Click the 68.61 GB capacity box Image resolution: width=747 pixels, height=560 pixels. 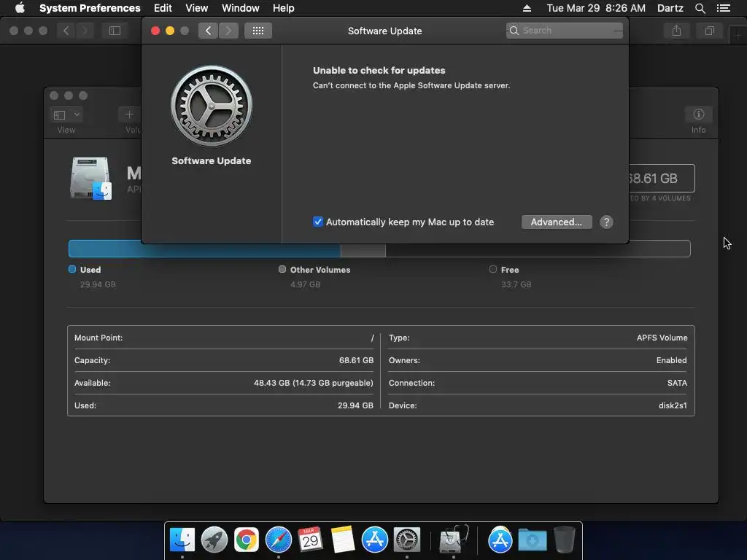[x=662, y=178]
